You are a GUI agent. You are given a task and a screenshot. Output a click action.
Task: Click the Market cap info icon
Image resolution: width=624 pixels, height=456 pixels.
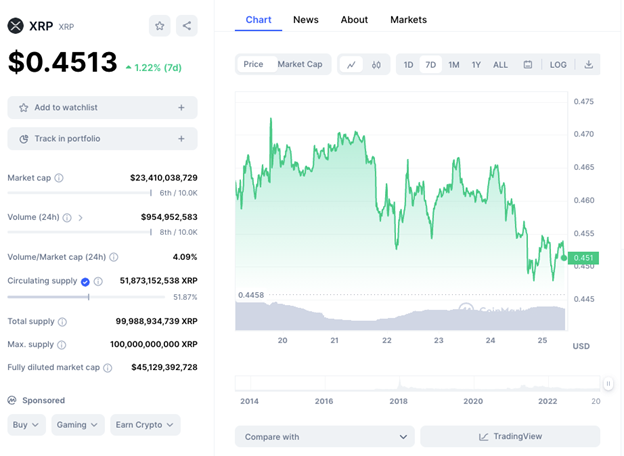(59, 178)
